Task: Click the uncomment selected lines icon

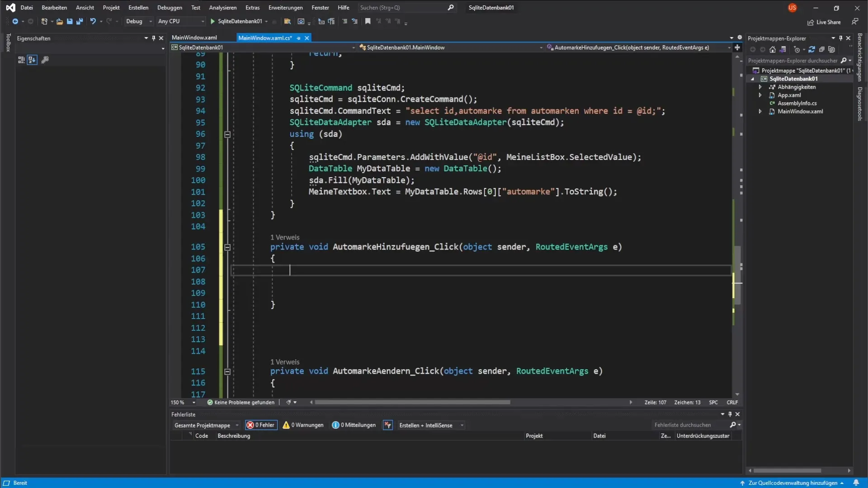Action: coord(354,21)
